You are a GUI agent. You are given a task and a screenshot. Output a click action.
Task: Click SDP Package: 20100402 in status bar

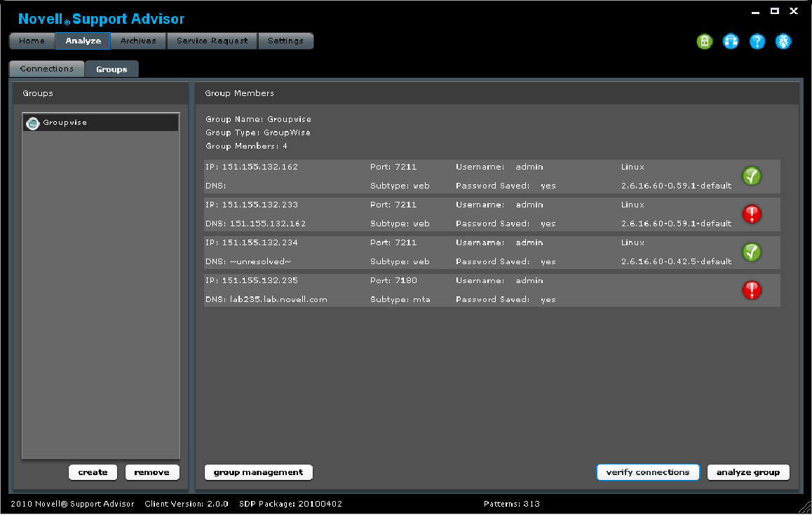pyautogui.click(x=290, y=504)
